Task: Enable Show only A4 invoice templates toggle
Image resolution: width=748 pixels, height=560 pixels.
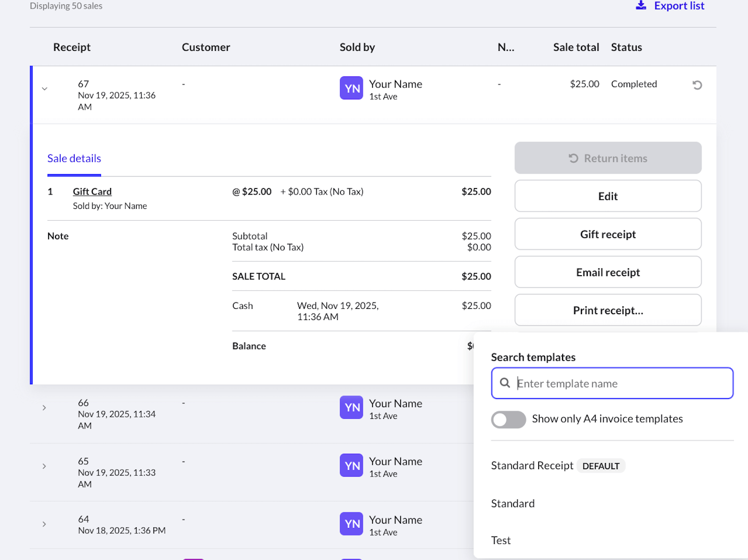Action: coord(508,419)
